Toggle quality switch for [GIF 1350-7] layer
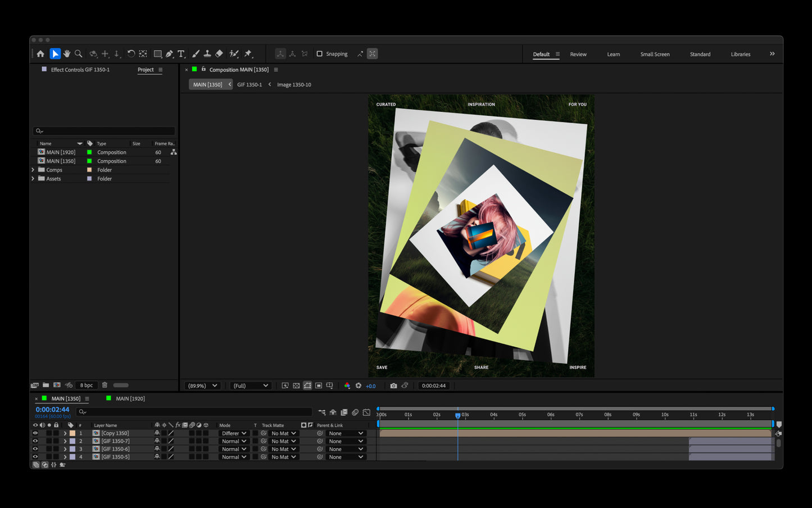 click(171, 441)
